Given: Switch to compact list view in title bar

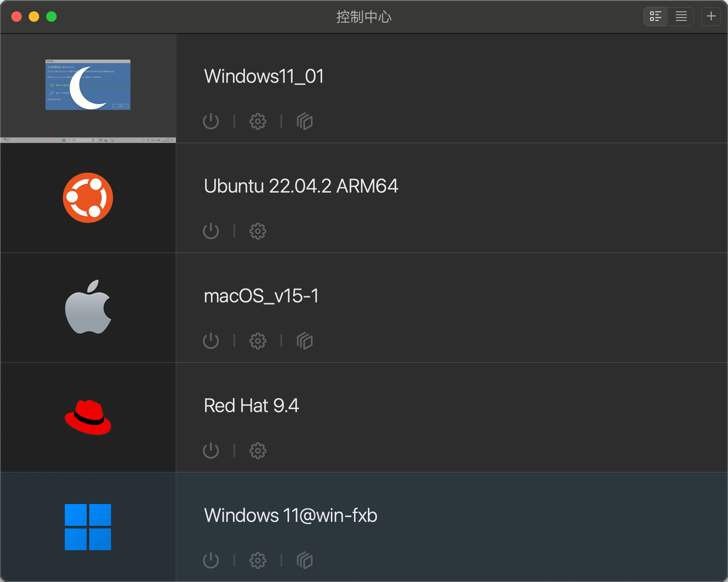Looking at the screenshot, I should point(681,17).
